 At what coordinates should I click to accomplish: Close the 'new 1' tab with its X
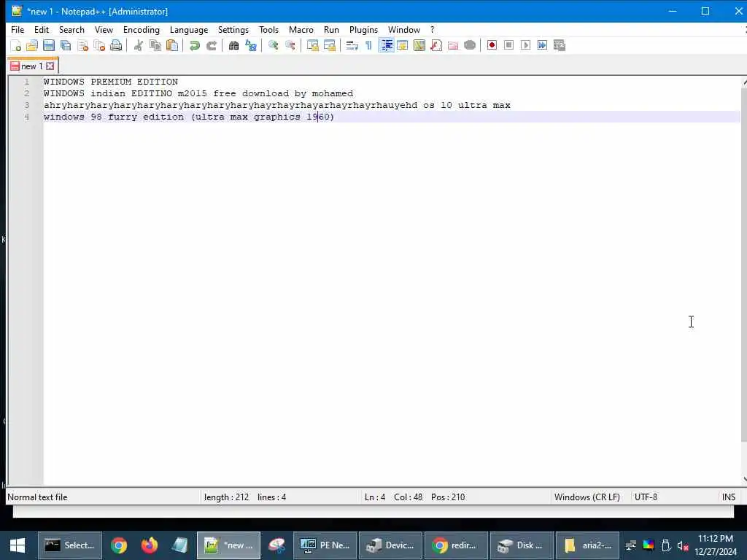(x=50, y=66)
